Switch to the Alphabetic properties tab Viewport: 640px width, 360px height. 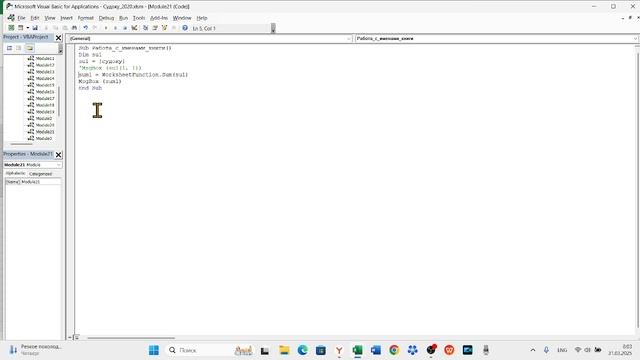pos(15,173)
